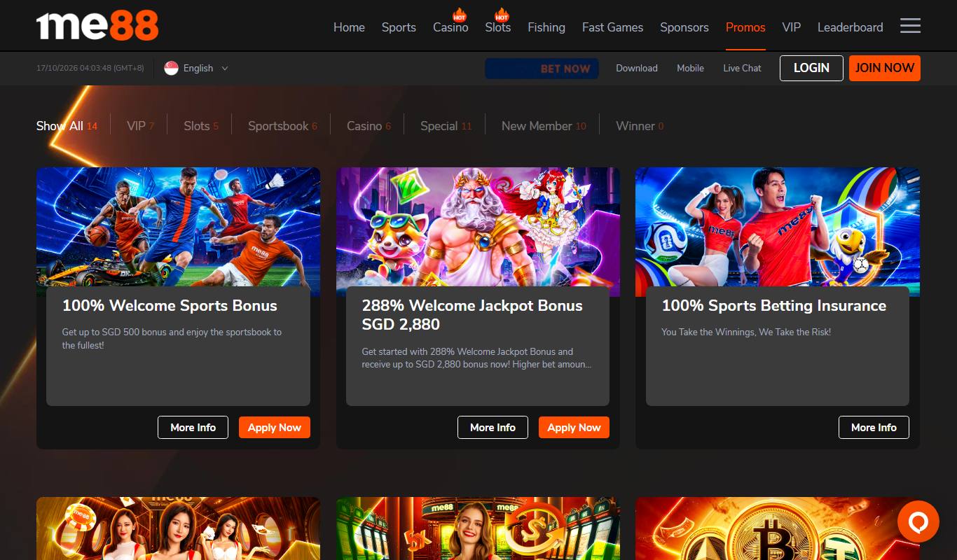Click the '100% Welcome Sports Bonus' title

[x=170, y=306]
